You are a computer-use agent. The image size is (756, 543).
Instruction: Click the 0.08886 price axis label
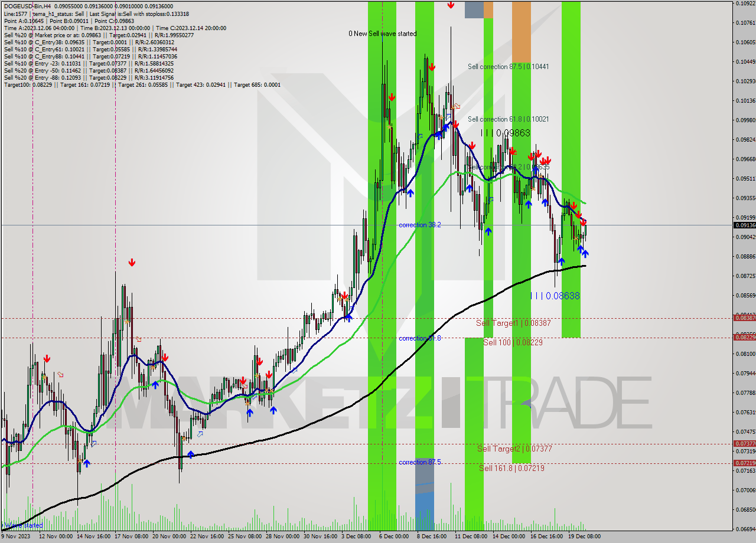click(745, 256)
